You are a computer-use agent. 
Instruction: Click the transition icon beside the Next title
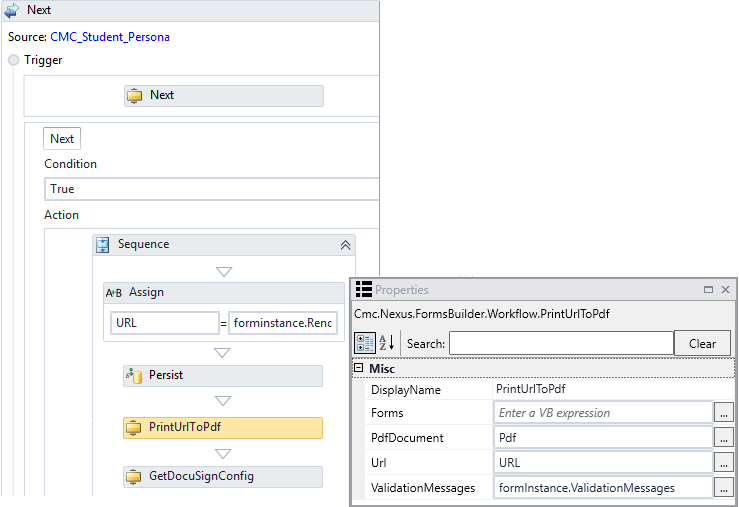coord(12,10)
